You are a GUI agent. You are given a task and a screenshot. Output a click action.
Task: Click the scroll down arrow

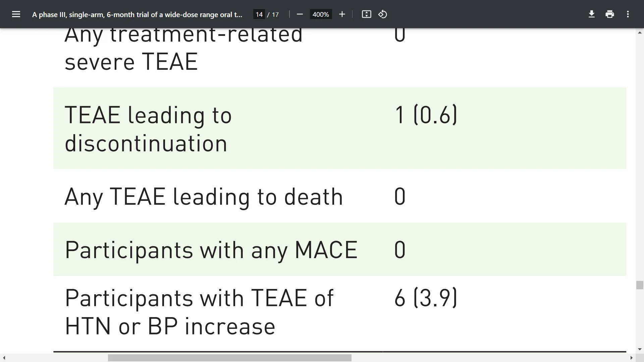(x=640, y=349)
